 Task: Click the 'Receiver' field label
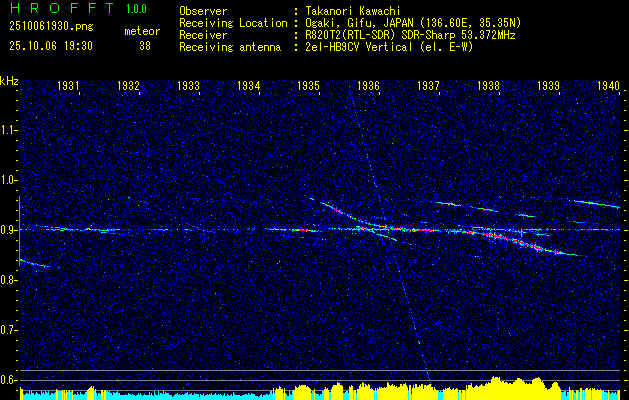coord(203,35)
